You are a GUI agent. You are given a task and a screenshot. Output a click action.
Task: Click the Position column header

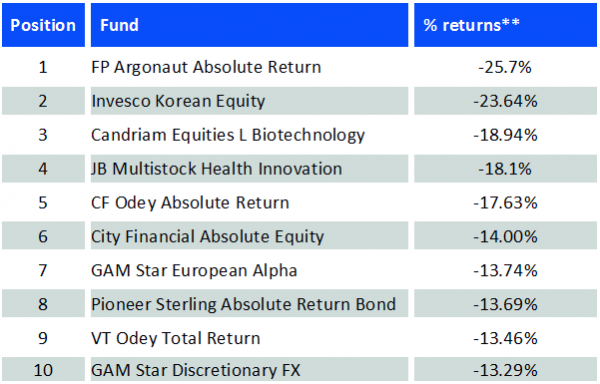43,25
